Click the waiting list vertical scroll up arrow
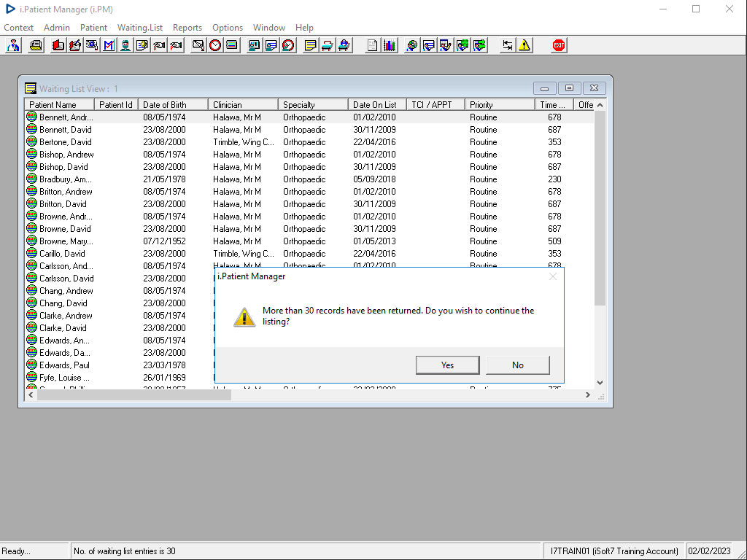Screen dimensions: 747x560 coord(600,105)
